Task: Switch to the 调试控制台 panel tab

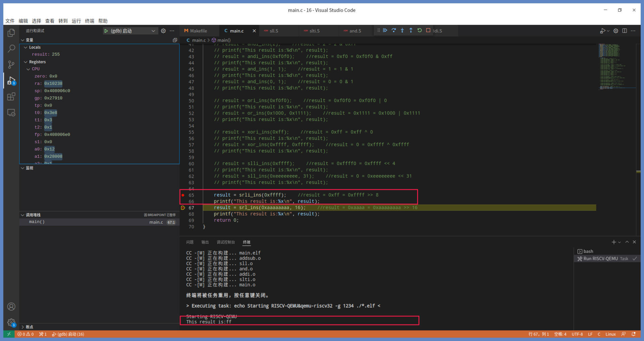Action: click(x=225, y=242)
